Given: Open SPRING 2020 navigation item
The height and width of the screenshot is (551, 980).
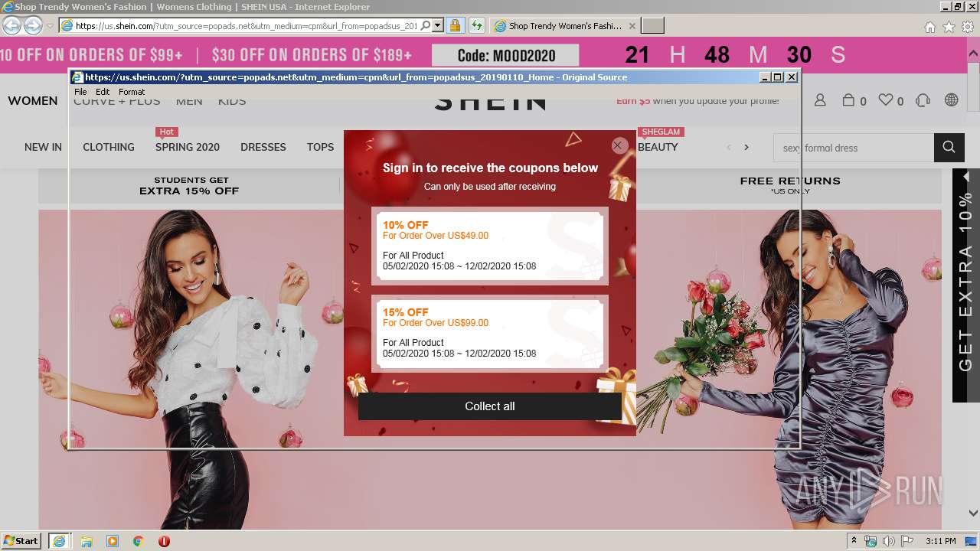Looking at the screenshot, I should coord(188,147).
